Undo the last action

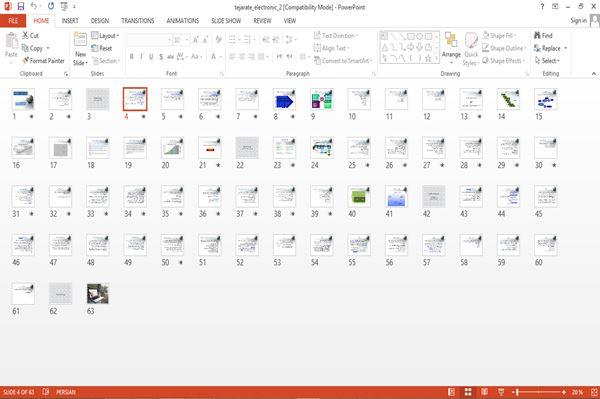point(34,6)
